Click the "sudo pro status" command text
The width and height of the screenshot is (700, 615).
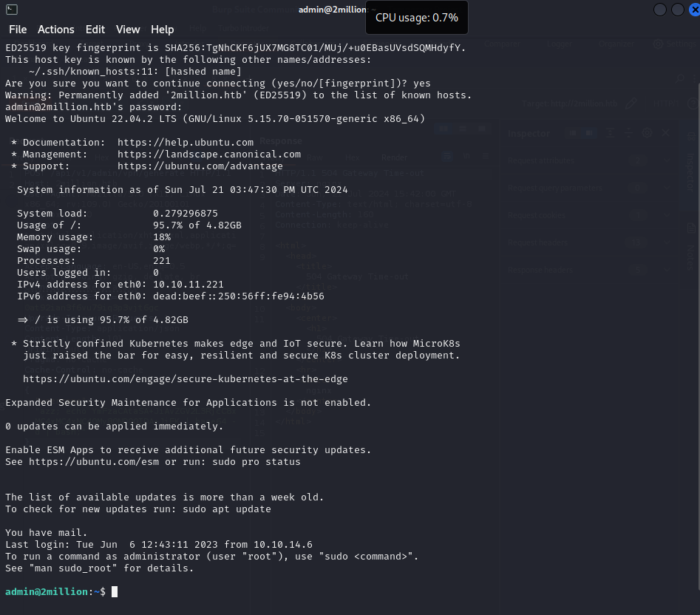click(x=256, y=461)
